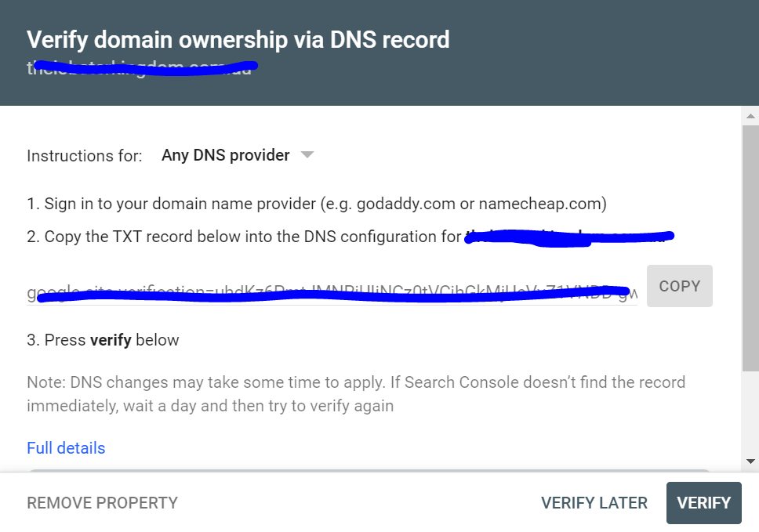Click the partially visible panel below Full details
Image resolution: width=759 pixels, height=532 pixels.
pyautogui.click(x=369, y=471)
